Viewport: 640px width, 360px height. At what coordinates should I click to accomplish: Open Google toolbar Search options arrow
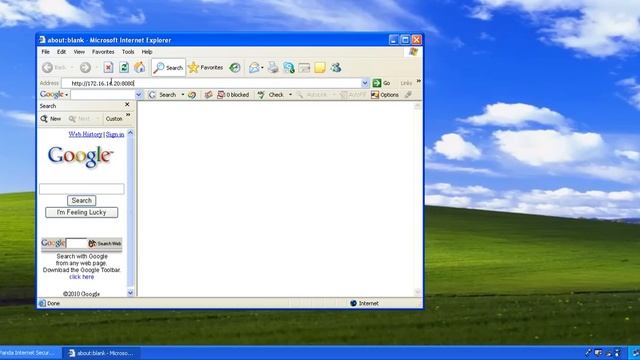coord(182,95)
